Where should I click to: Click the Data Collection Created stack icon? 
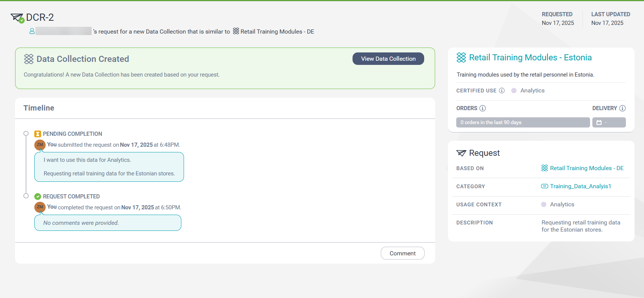coord(29,59)
